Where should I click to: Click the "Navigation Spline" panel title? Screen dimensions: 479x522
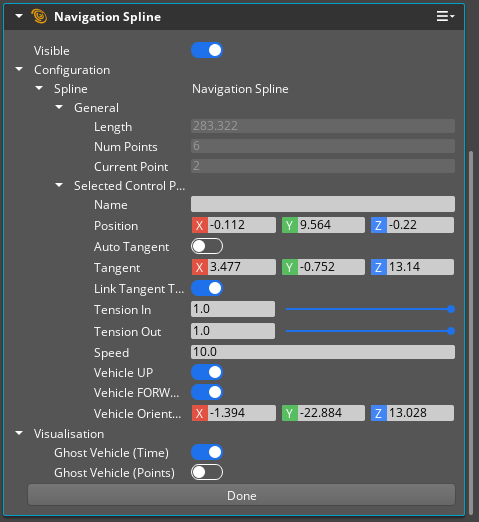coord(107,17)
